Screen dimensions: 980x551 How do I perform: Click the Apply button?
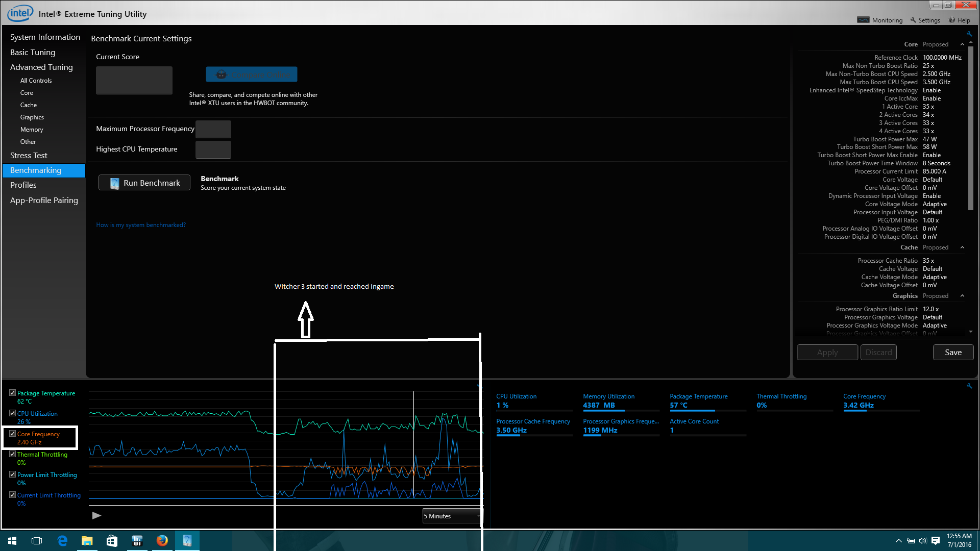pos(827,353)
